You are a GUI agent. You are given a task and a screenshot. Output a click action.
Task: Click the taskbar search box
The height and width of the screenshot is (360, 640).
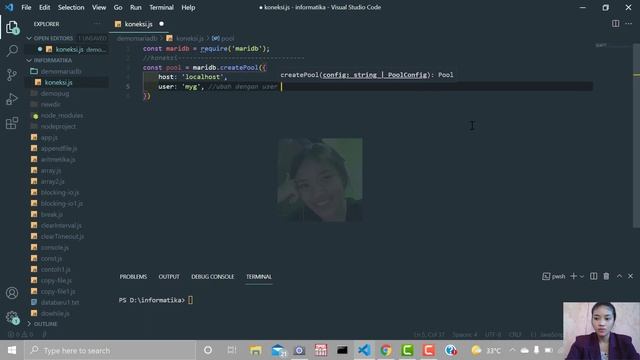point(110,350)
